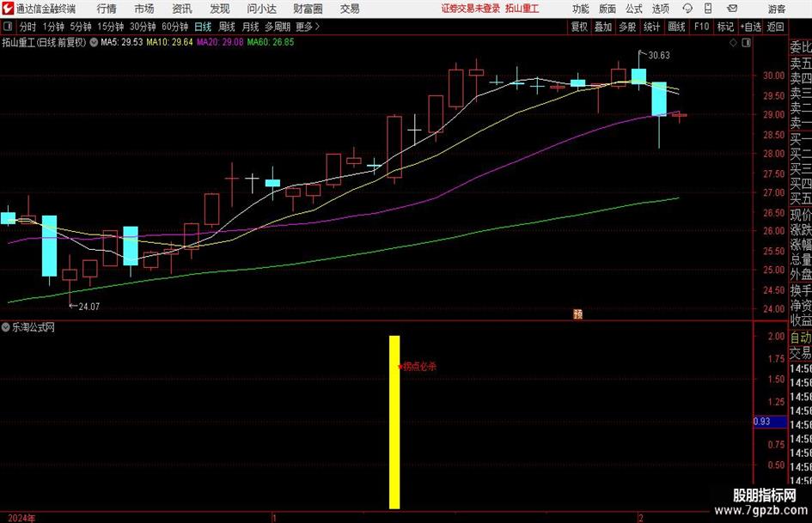Viewport: 812px width, 523px height.
Task: Switch to the 周线 weekly tab
Action: click(227, 27)
